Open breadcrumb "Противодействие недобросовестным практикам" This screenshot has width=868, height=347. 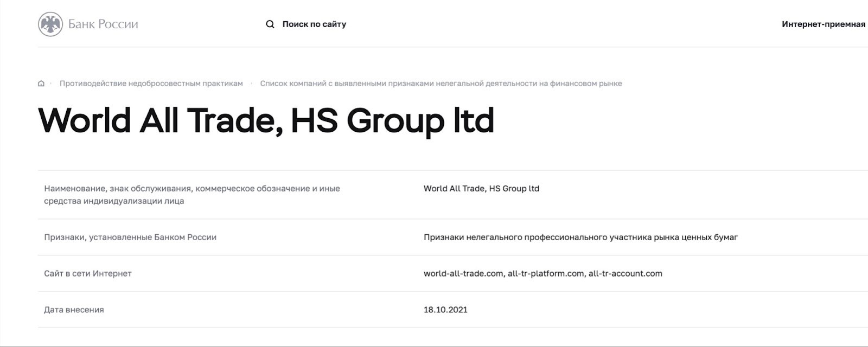point(151,83)
